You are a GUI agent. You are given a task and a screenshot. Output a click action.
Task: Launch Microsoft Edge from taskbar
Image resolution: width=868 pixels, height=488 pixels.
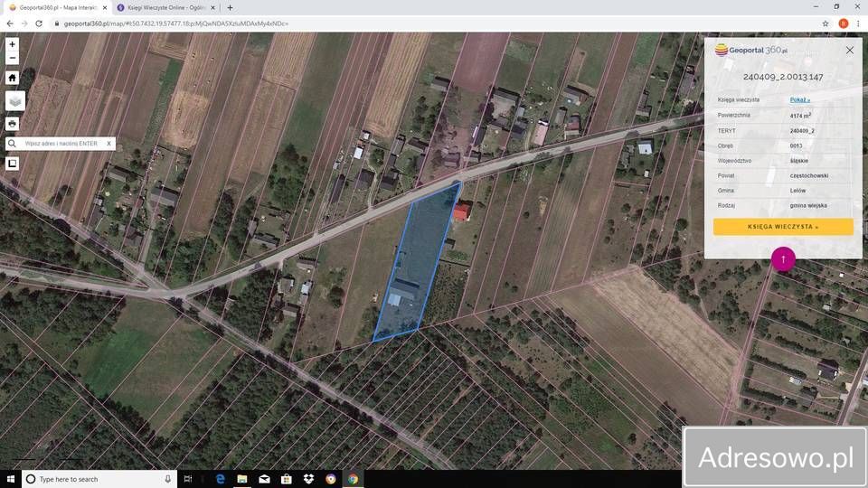point(221,479)
